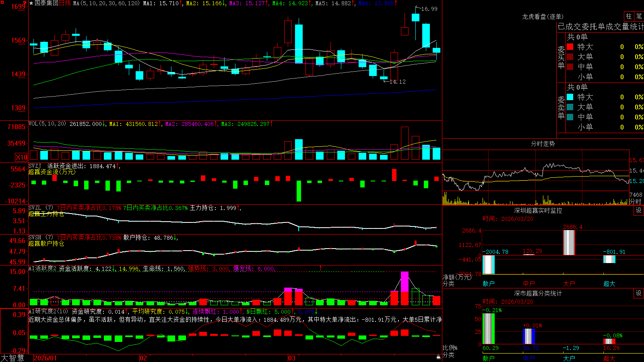Screen dimensions: 644x362
Task: Click the SVSH (7) indicator label
Action: coord(41,238)
